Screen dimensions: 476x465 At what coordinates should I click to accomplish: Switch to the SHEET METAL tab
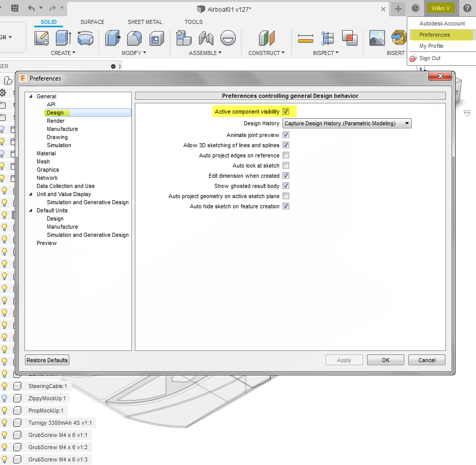pos(145,22)
